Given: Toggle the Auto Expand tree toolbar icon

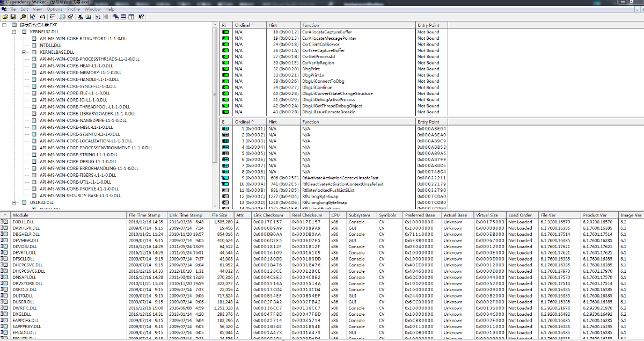Looking at the screenshot, I should tap(33, 17).
